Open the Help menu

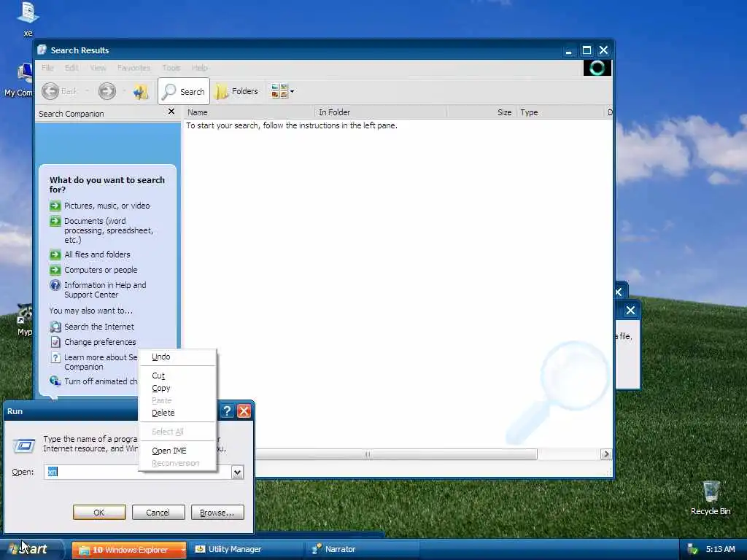[x=200, y=68]
